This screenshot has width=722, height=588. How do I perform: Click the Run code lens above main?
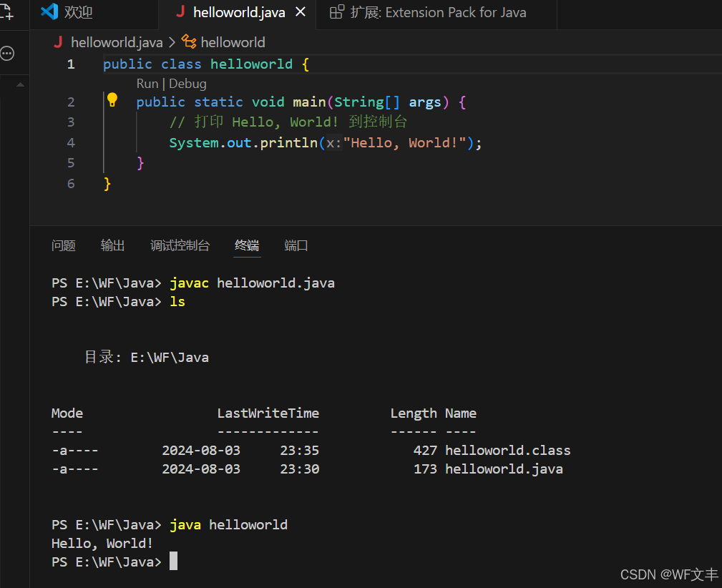147,84
